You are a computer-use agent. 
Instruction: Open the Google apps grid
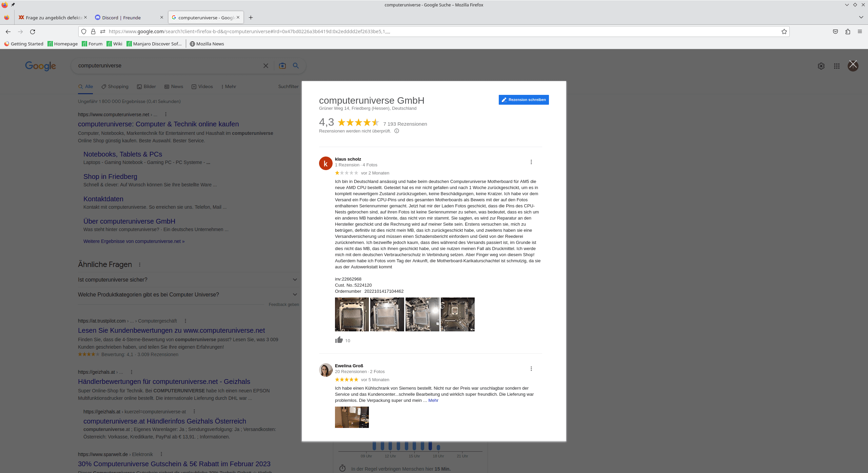coord(837,66)
